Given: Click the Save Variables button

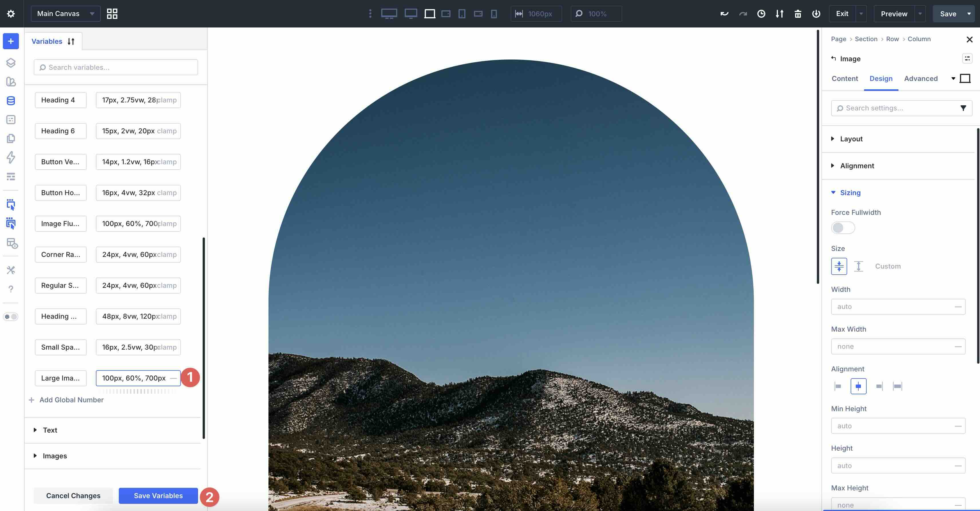Looking at the screenshot, I should click(x=158, y=496).
